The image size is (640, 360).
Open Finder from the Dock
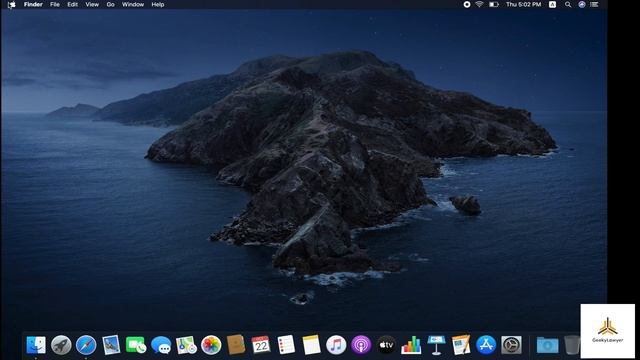[x=36, y=345]
